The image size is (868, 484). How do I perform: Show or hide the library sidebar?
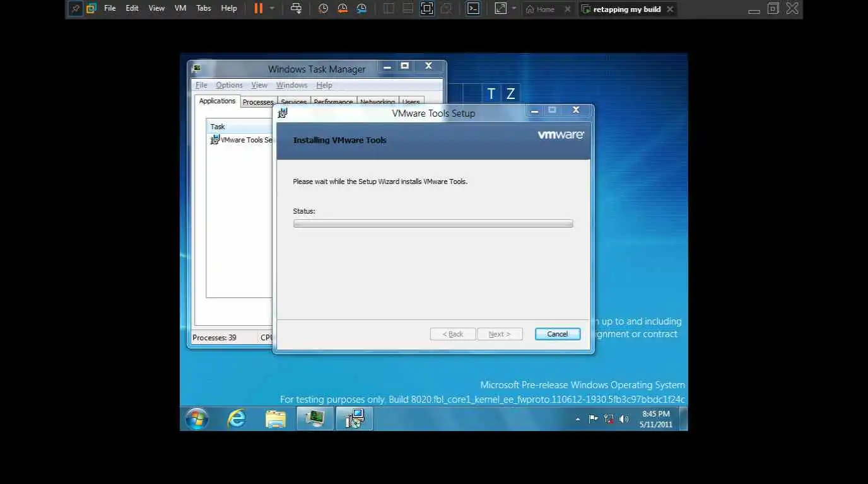(389, 9)
